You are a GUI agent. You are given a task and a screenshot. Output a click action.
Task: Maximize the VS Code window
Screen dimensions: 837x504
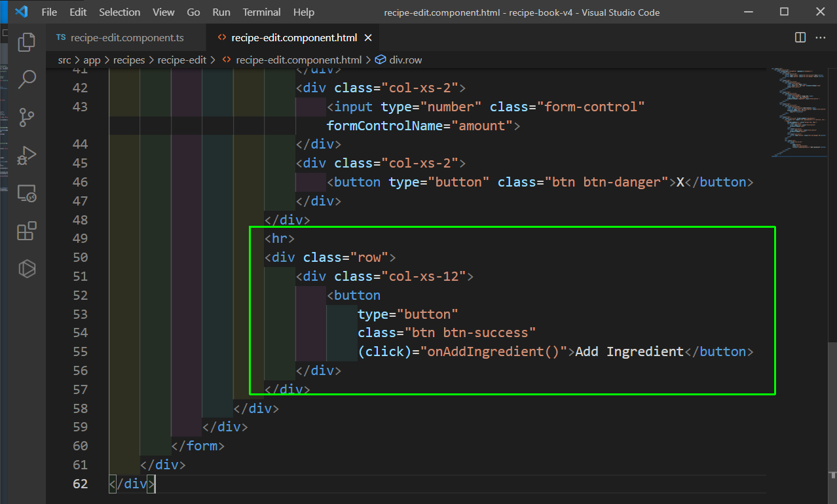click(x=784, y=12)
